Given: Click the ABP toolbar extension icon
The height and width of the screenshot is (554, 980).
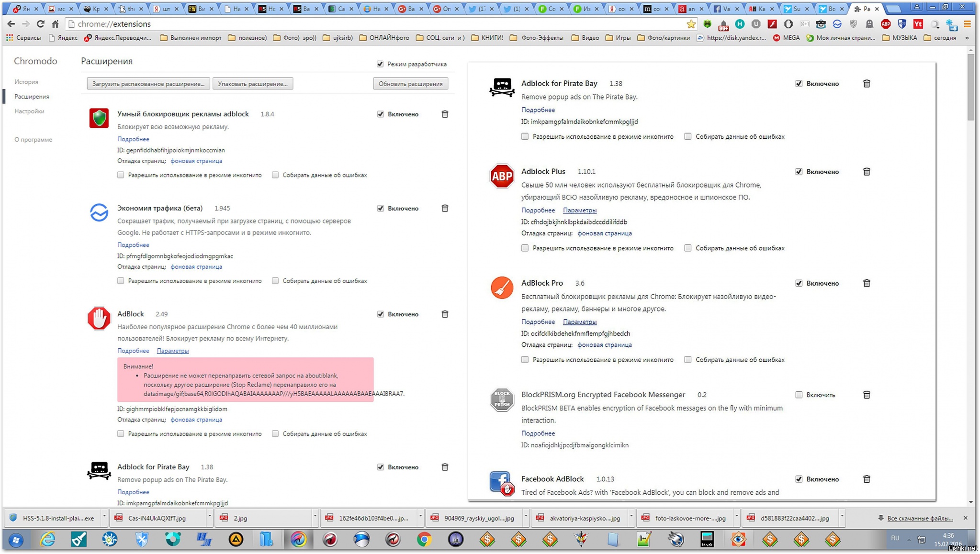Looking at the screenshot, I should click(886, 24).
